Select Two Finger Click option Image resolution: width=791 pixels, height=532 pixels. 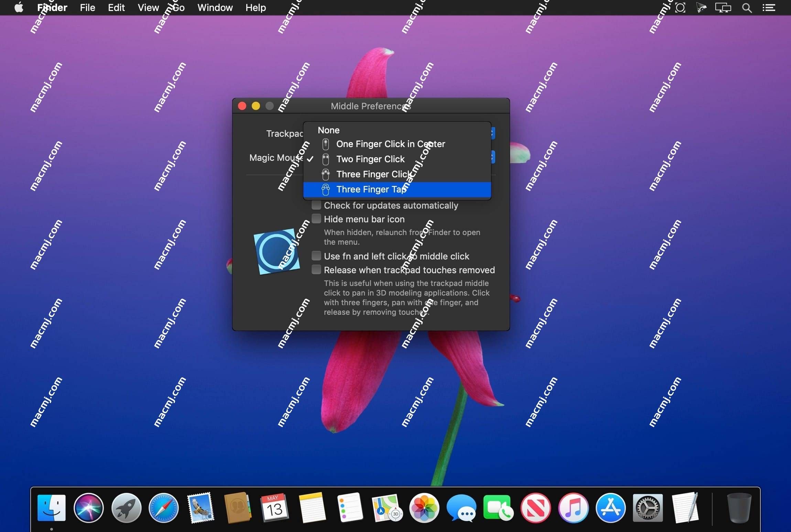(x=397, y=159)
